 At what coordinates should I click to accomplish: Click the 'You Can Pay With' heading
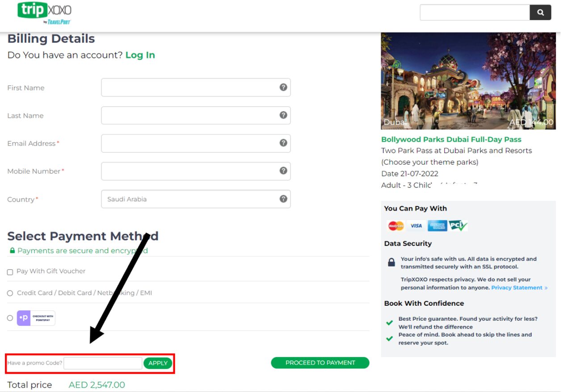click(x=415, y=209)
